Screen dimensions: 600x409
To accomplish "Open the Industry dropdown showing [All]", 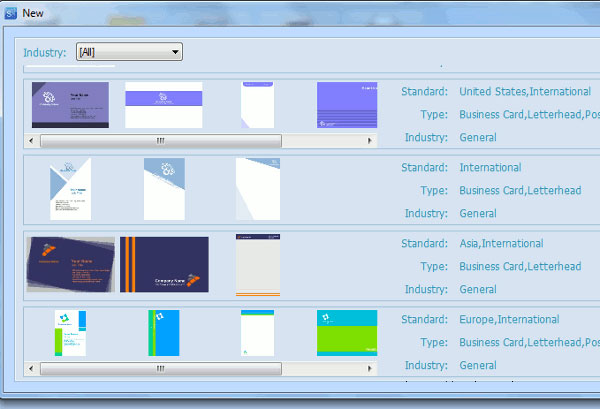I will tap(129, 52).
